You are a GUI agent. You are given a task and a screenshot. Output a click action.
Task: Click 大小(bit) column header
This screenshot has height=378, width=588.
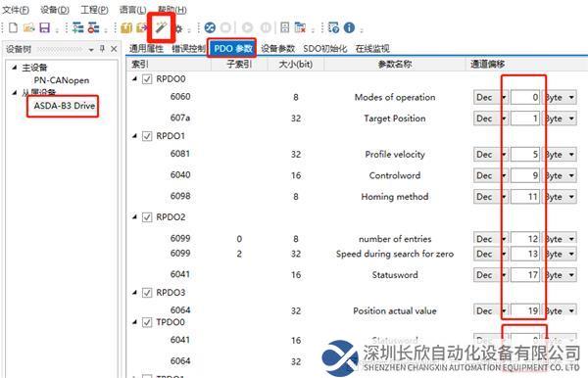pos(296,64)
